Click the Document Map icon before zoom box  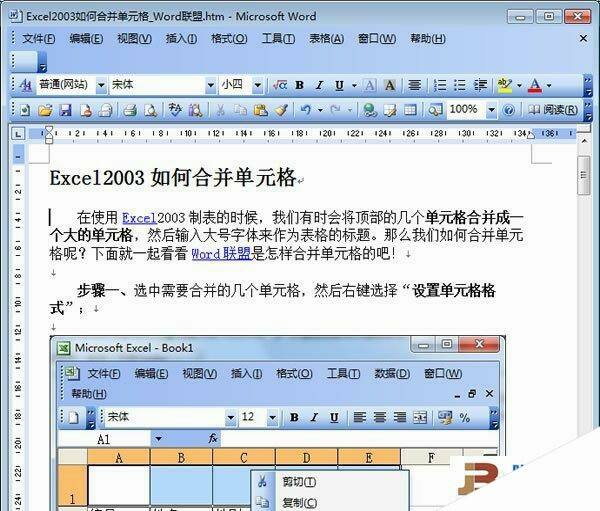(435, 111)
